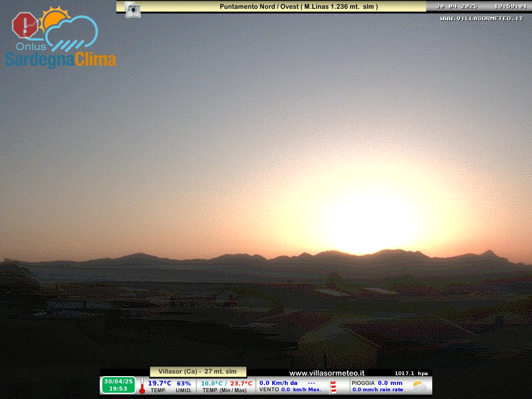Click the 63% humidity value
Viewport: 532px width, 399px height.
pyautogui.click(x=184, y=383)
